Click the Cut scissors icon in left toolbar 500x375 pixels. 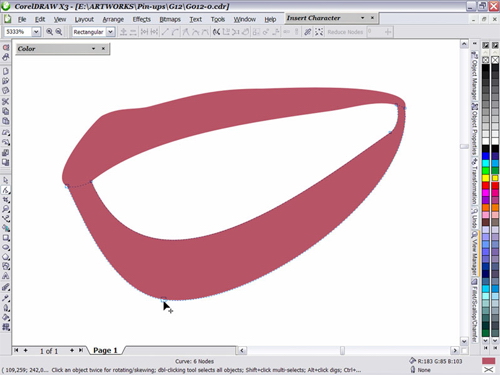pos(6,101)
